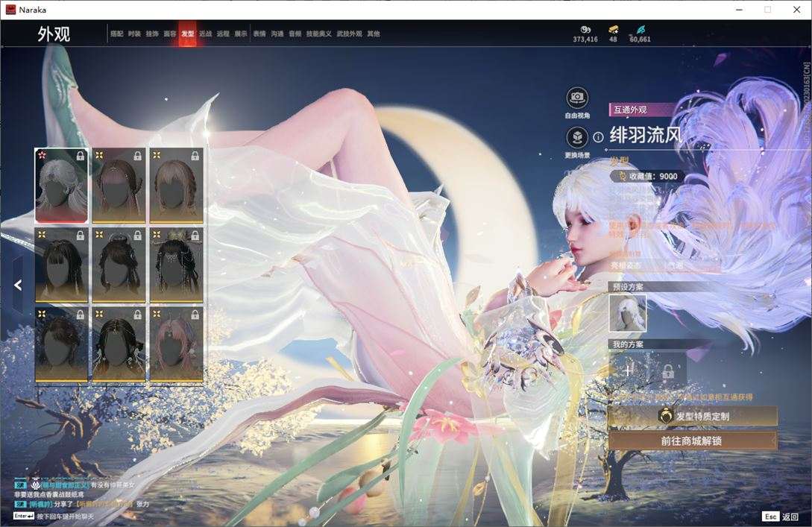Switch to the 其他 tab
Image resolution: width=812 pixels, height=527 pixels.
[x=374, y=34]
